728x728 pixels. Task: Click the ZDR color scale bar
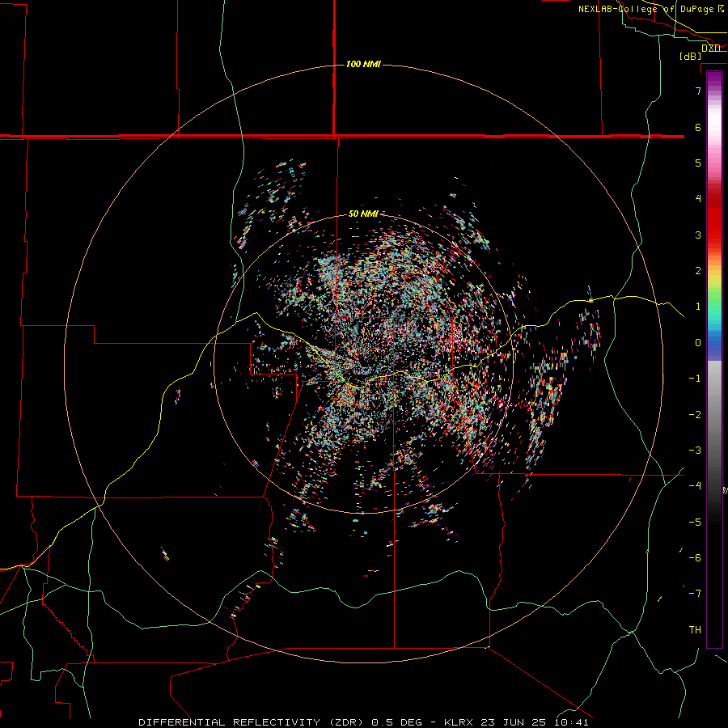pyautogui.click(x=714, y=359)
